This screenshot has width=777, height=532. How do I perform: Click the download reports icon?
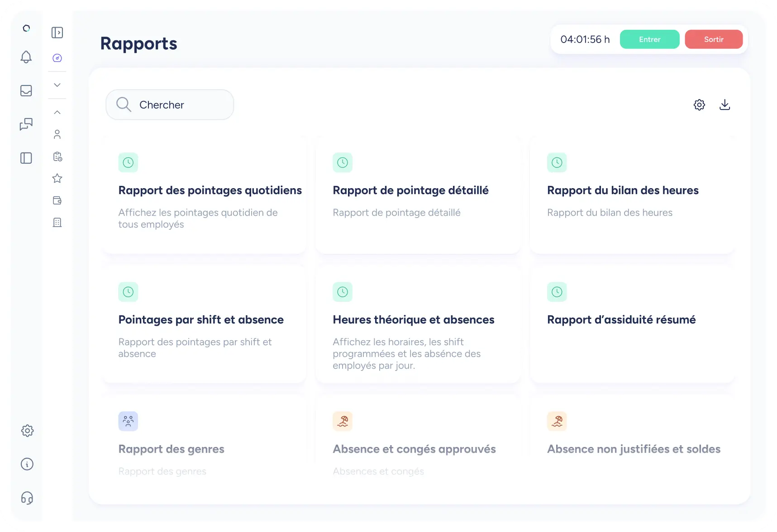click(725, 105)
